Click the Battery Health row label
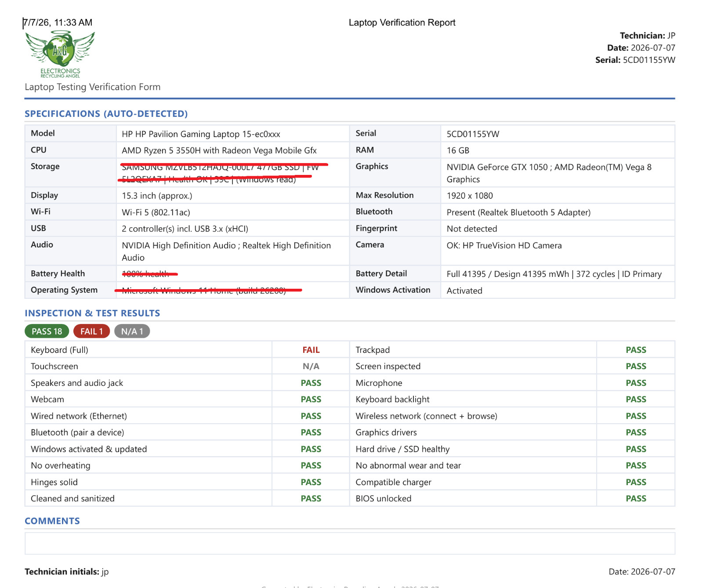This screenshot has width=703, height=588. tap(58, 274)
